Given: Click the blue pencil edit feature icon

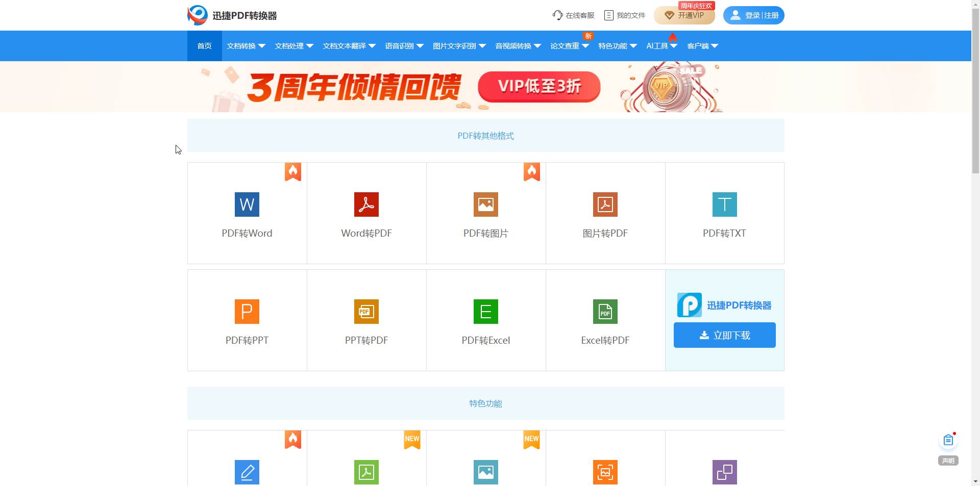Looking at the screenshot, I should (x=247, y=472).
